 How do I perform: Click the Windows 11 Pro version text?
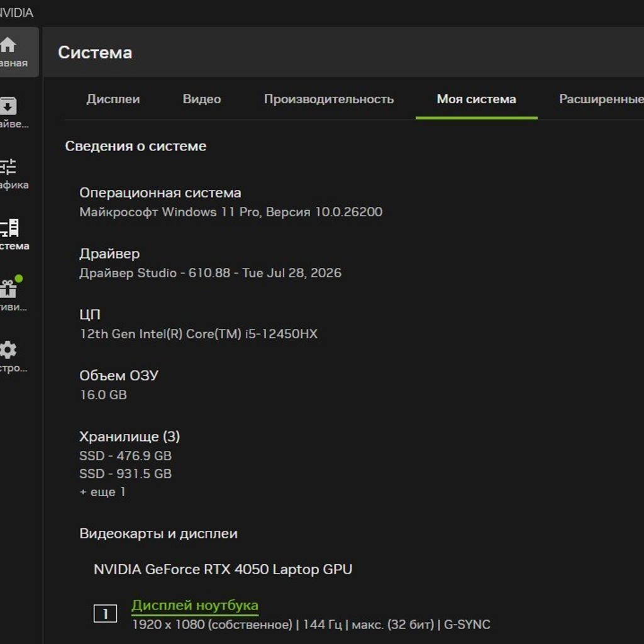[231, 212]
